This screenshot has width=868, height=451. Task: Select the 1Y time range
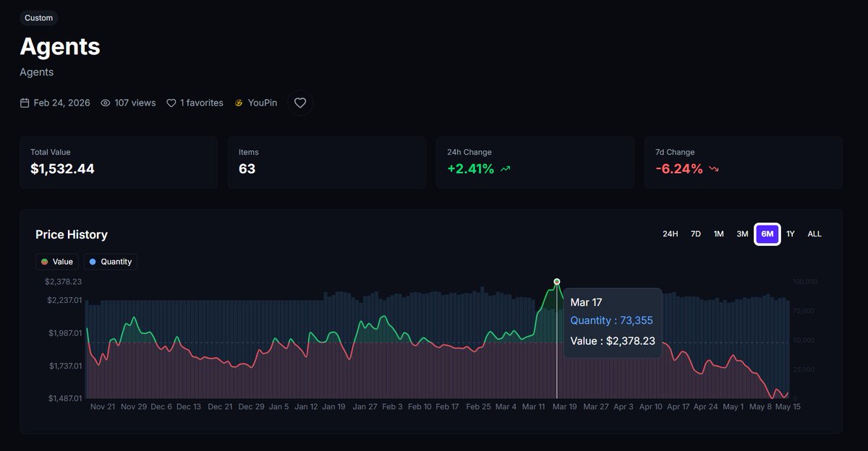click(x=791, y=234)
